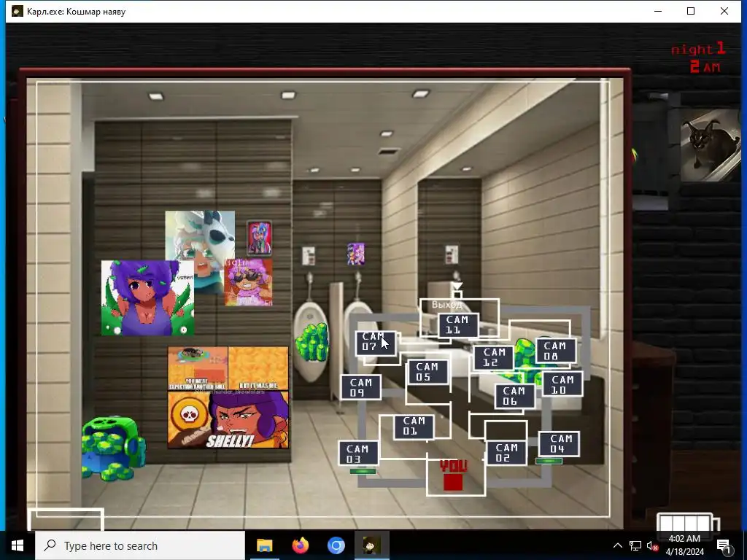Open Chromium browser from taskbar
The height and width of the screenshot is (560, 747).
pyautogui.click(x=336, y=545)
